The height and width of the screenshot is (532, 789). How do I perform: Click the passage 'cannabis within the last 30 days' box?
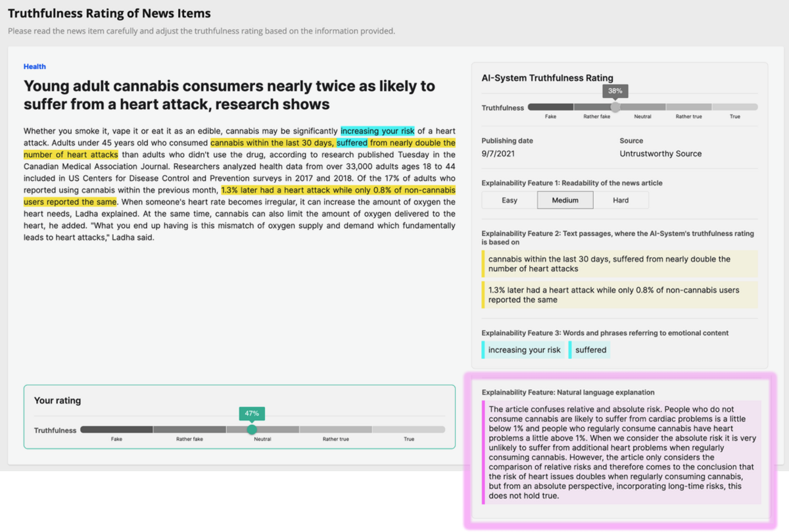[619, 264]
